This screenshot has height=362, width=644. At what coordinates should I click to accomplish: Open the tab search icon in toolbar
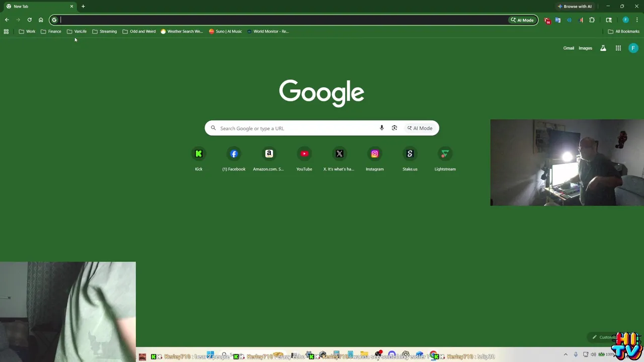[609, 20]
